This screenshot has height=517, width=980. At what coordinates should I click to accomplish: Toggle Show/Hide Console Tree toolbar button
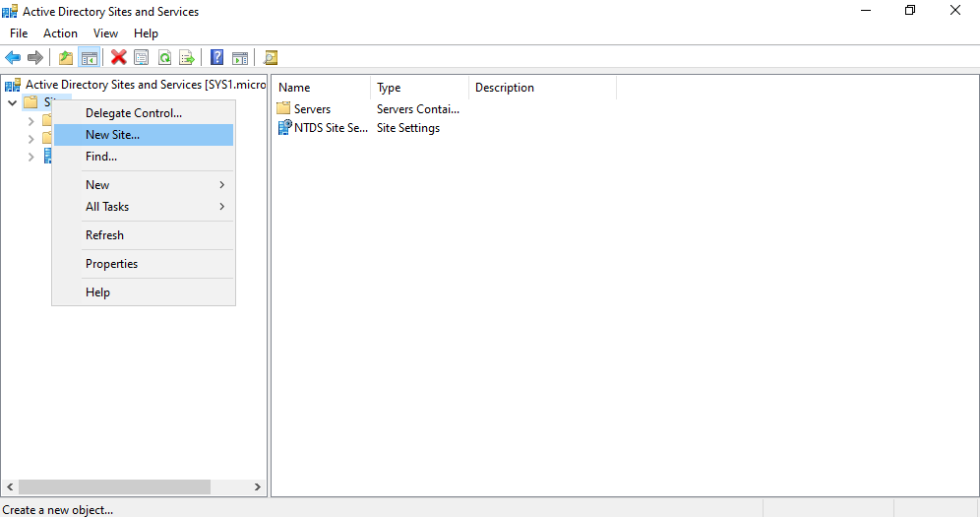click(x=90, y=57)
